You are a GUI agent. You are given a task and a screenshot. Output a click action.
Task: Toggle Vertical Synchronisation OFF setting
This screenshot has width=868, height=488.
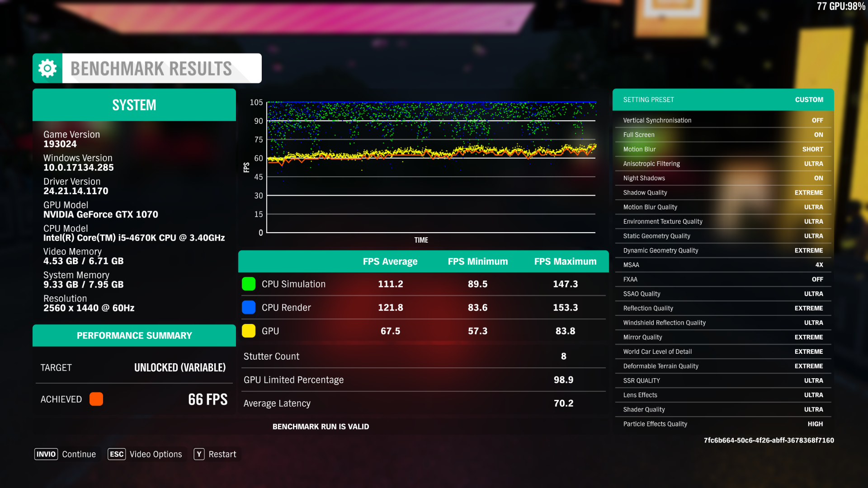click(816, 120)
